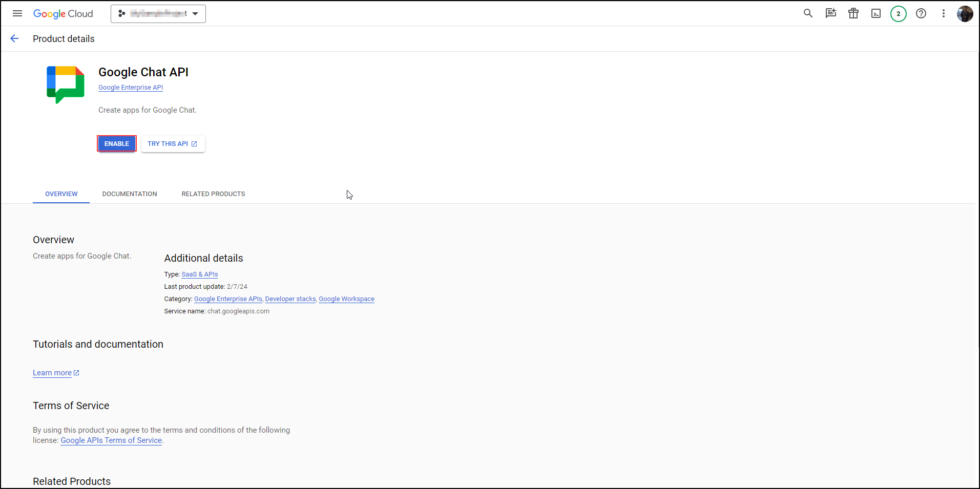Click the Google Cloud logo
980x489 pixels.
coord(63,14)
